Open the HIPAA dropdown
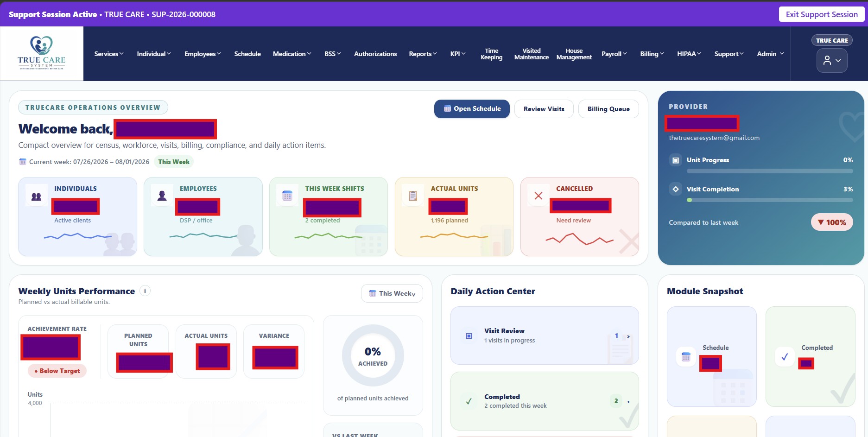The width and height of the screenshot is (868, 437). tap(689, 54)
